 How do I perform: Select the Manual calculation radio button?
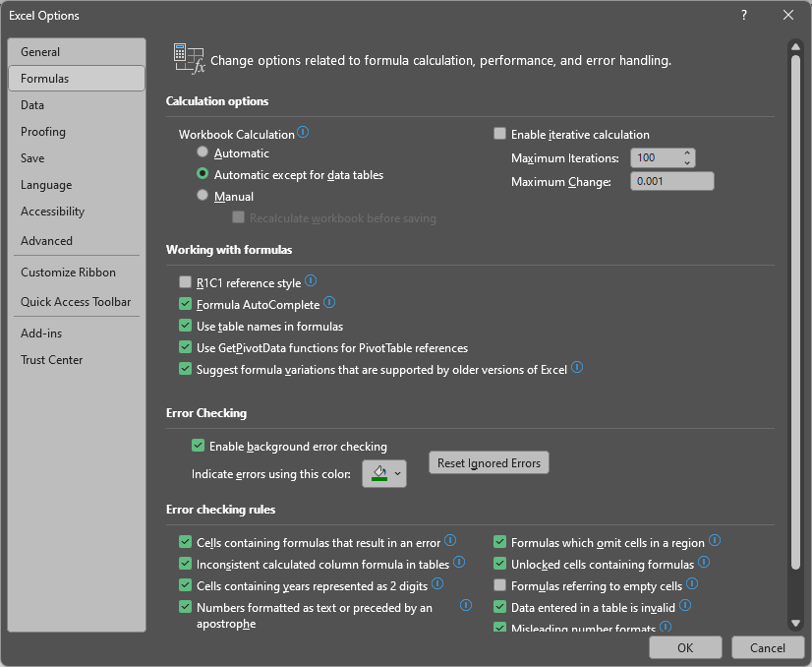tap(203, 196)
